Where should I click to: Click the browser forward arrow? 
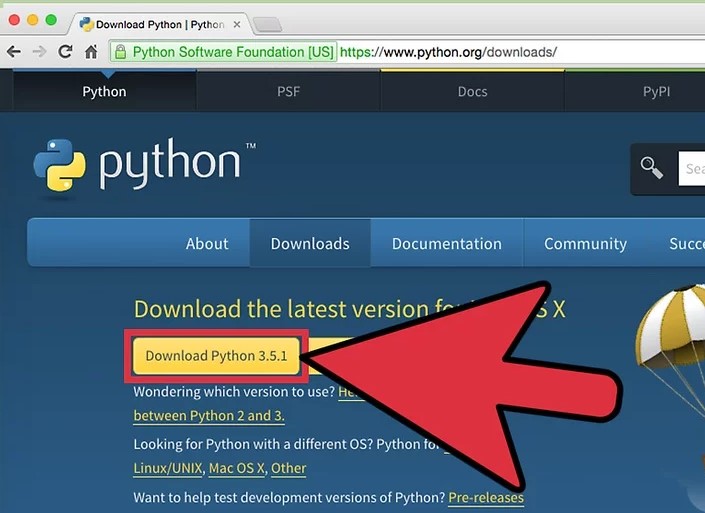click(40, 52)
